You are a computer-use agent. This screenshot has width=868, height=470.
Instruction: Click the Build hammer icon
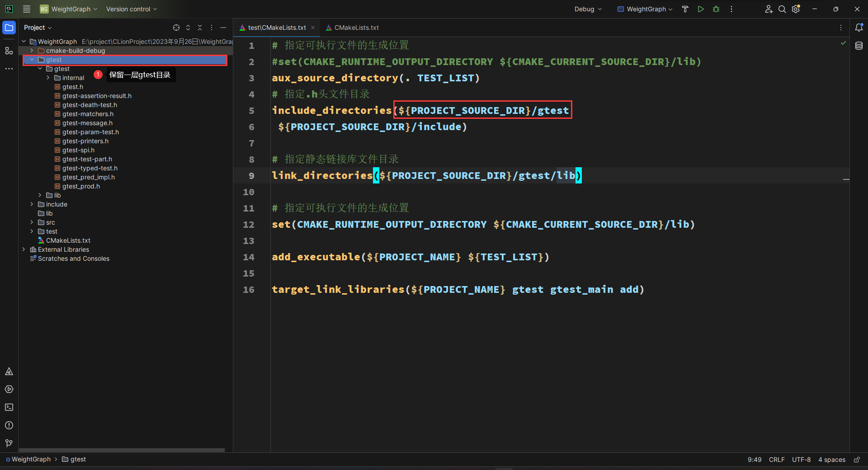[x=685, y=9]
